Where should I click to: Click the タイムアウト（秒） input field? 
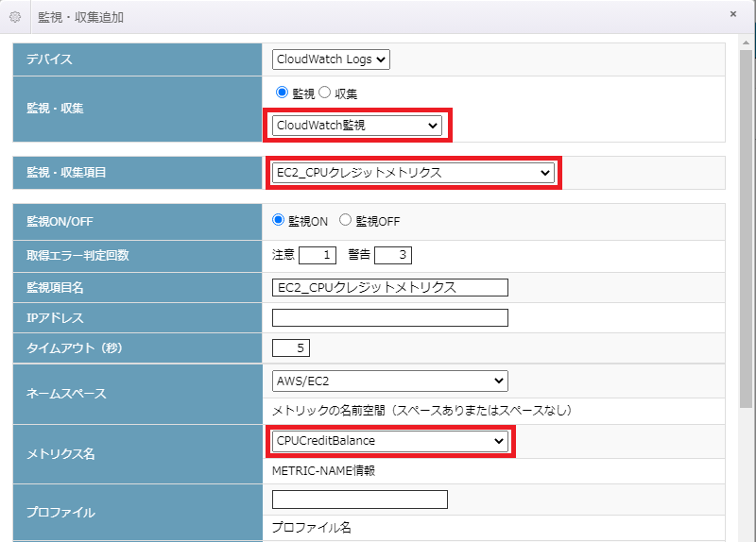pos(291,347)
